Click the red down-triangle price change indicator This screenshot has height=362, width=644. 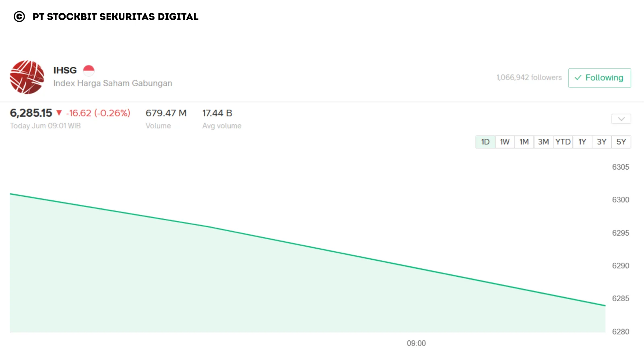[x=59, y=113]
